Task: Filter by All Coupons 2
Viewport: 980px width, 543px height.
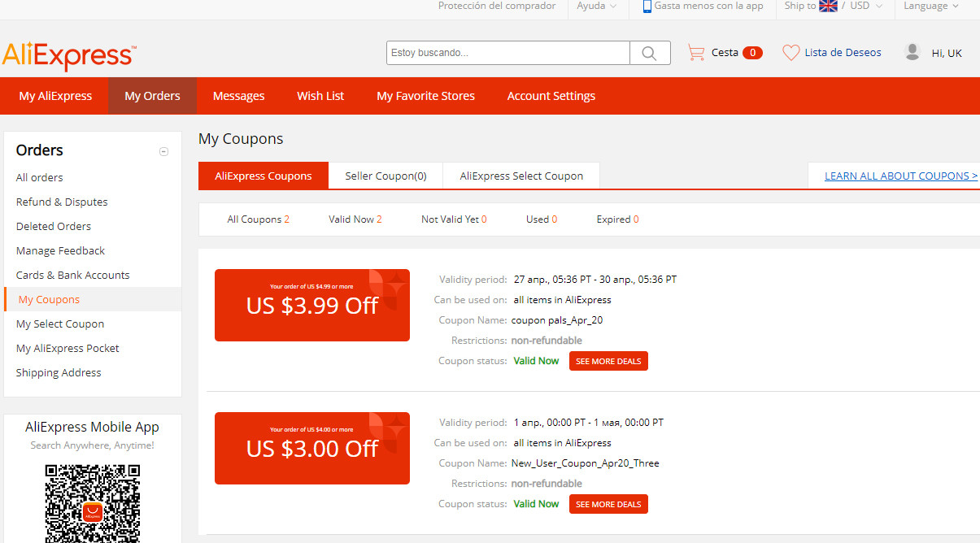Action: click(x=259, y=219)
